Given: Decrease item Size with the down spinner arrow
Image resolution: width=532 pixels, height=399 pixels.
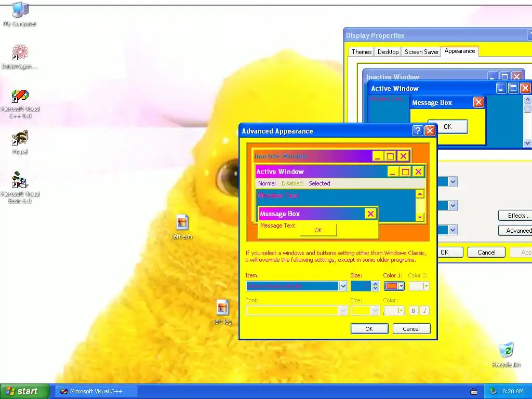Looking at the screenshot, I should (x=375, y=288).
